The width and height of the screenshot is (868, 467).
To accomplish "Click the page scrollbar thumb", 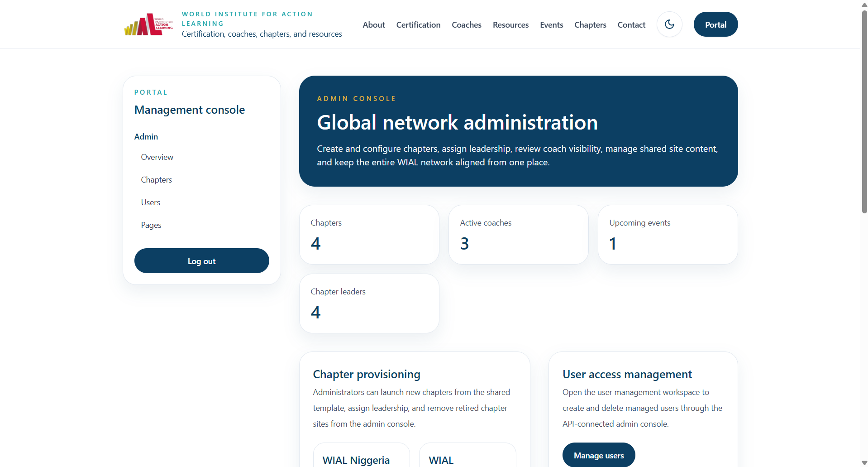I will pos(864,111).
